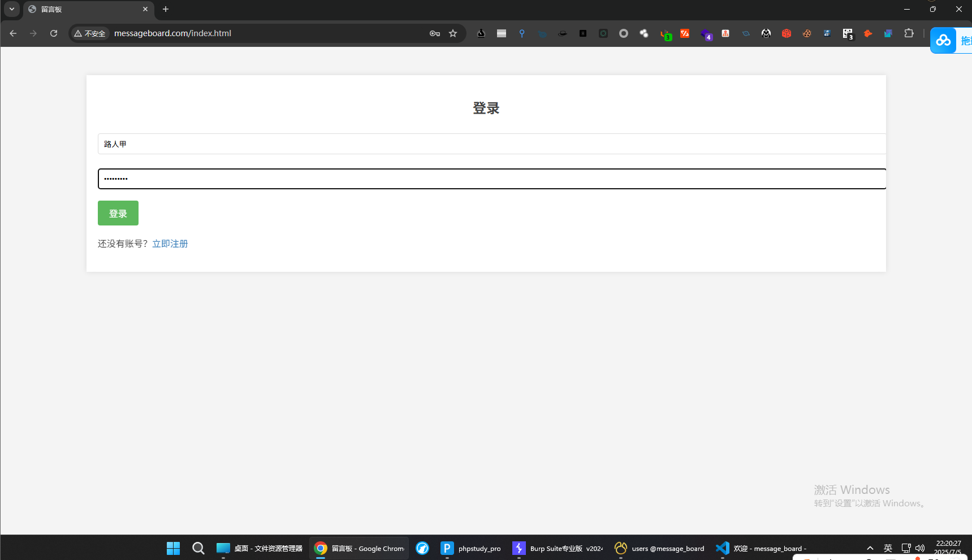Open the 立即注册 registration link
972x560 pixels.
click(170, 243)
